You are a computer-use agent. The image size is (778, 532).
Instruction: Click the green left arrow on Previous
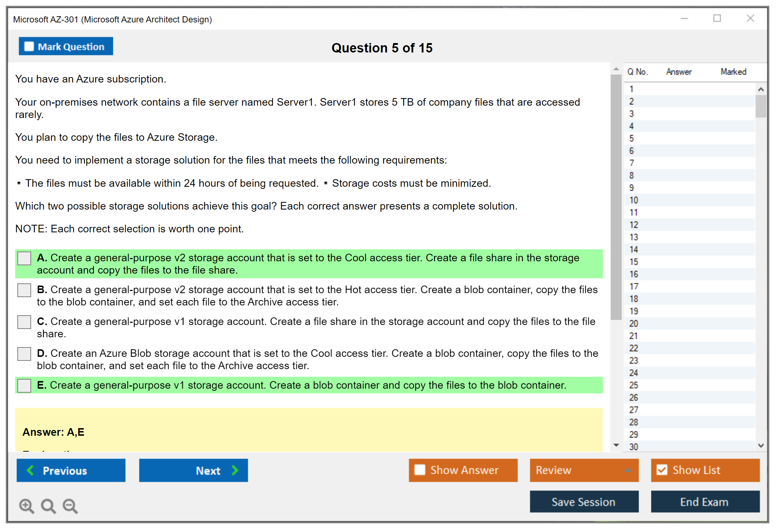tap(30, 470)
